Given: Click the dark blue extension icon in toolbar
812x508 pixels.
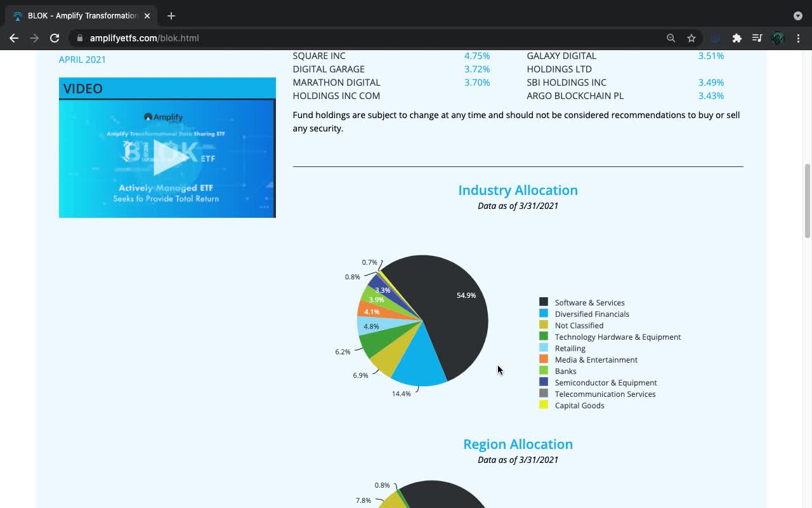Looking at the screenshot, I should [x=716, y=38].
